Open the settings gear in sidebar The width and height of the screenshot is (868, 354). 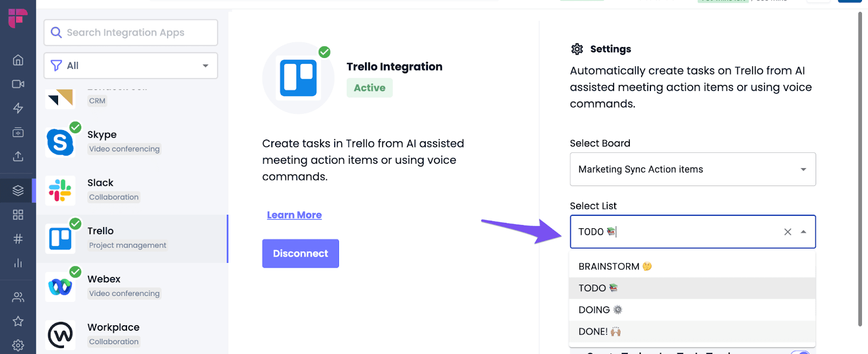click(x=18, y=345)
